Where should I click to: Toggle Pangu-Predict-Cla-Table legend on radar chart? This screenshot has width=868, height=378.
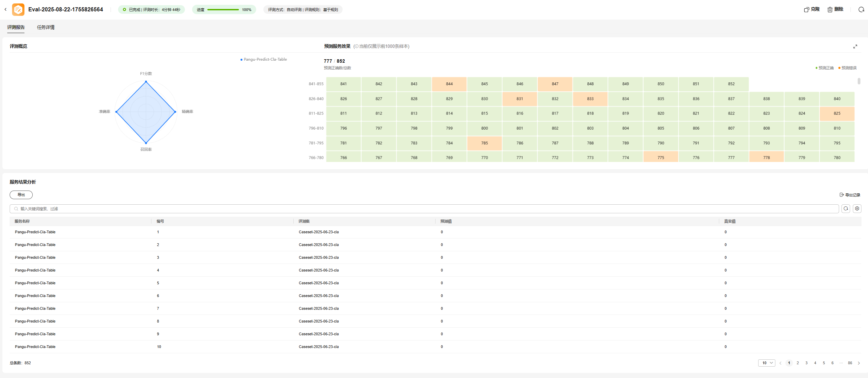[x=264, y=60]
